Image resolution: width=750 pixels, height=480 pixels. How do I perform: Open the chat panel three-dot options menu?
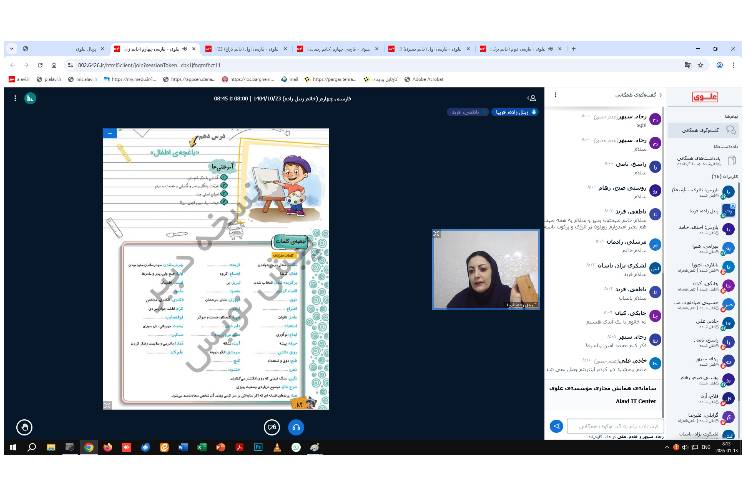[553, 96]
